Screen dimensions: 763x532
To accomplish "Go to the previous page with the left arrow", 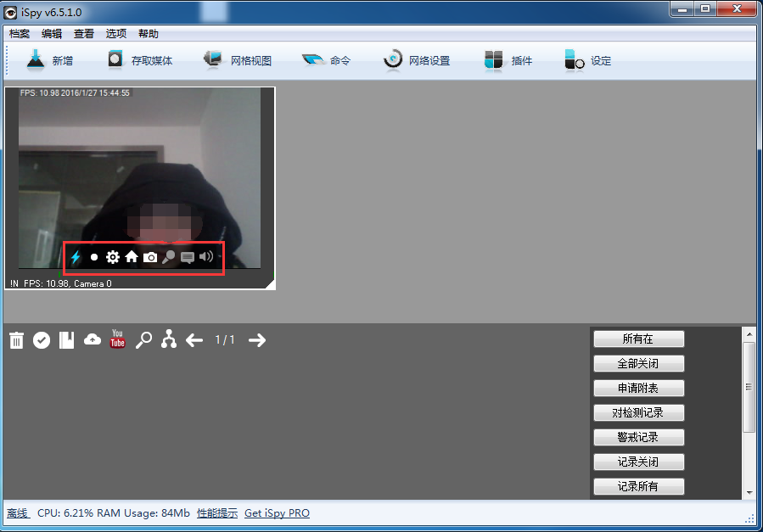I will pyautogui.click(x=194, y=340).
